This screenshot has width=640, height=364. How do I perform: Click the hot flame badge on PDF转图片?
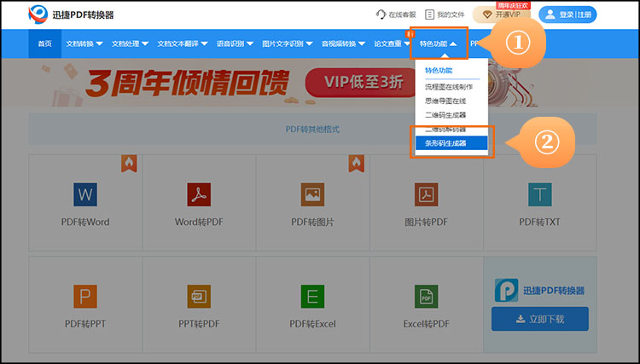tap(357, 164)
